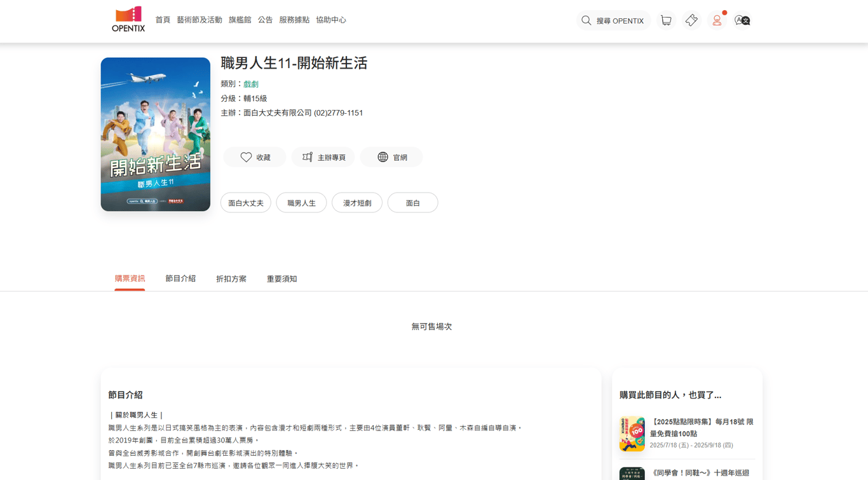Click the search magnifier icon
This screenshot has width=868, height=480.
tap(587, 20)
